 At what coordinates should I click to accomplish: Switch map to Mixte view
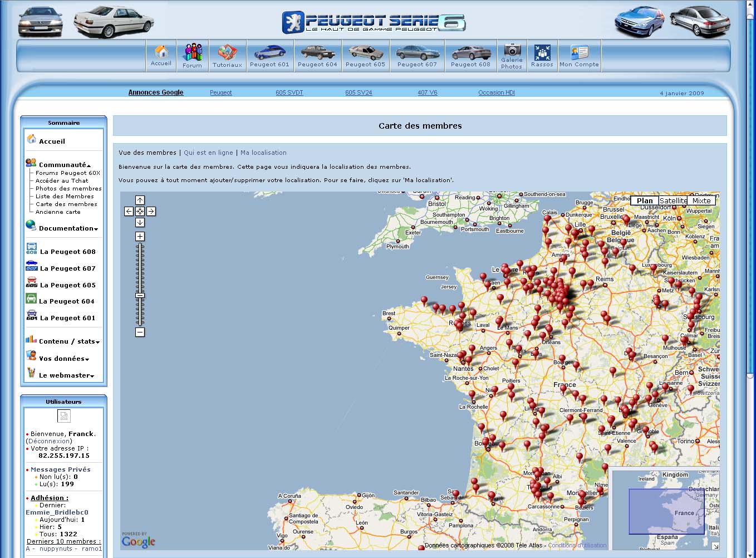pos(701,200)
